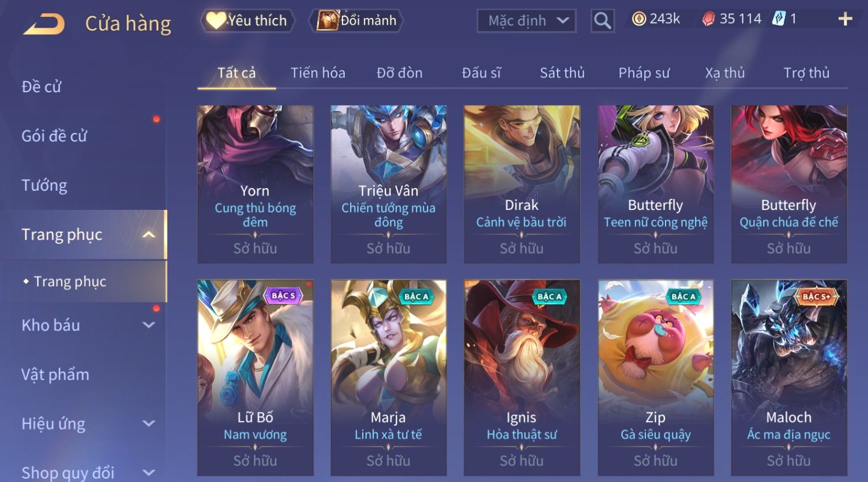Click the plus icon to add currency
The width and height of the screenshot is (868, 482).
coord(845,19)
